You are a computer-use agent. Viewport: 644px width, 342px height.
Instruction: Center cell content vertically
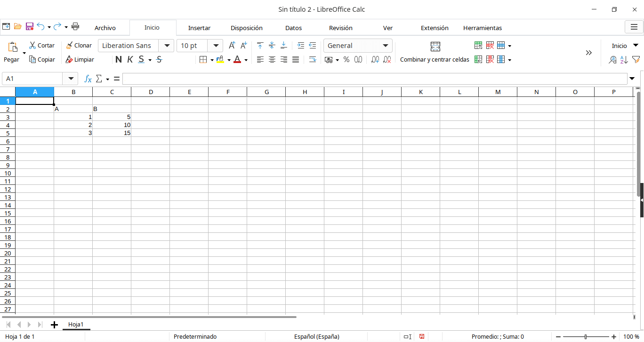click(x=272, y=46)
